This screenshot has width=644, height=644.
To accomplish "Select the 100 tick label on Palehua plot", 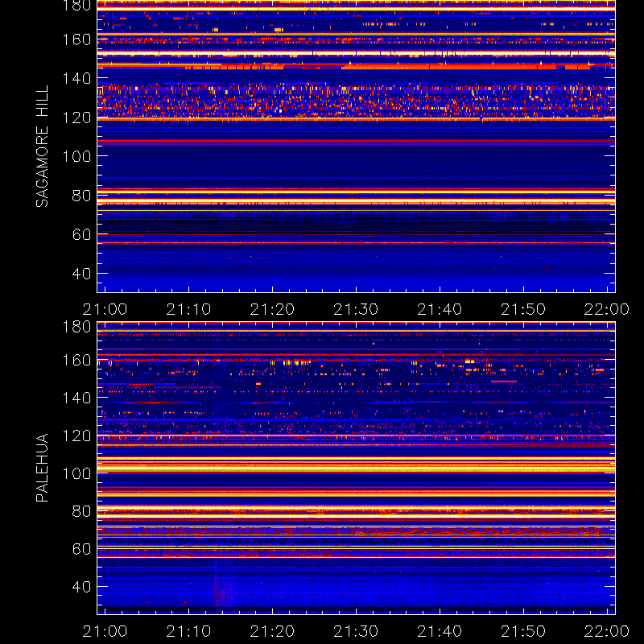I will (x=76, y=473).
